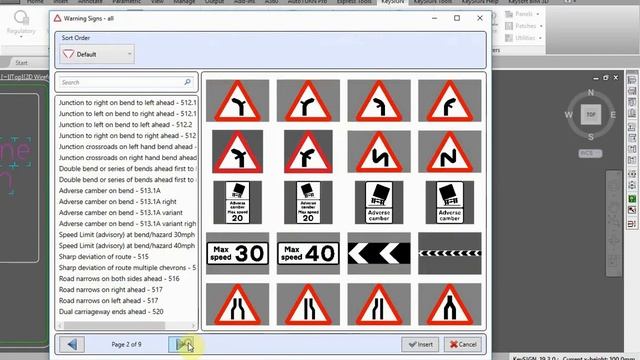Select 'Adverse camber on bend - 513.1A right'
The height and width of the screenshot is (360, 640).
click(118, 202)
